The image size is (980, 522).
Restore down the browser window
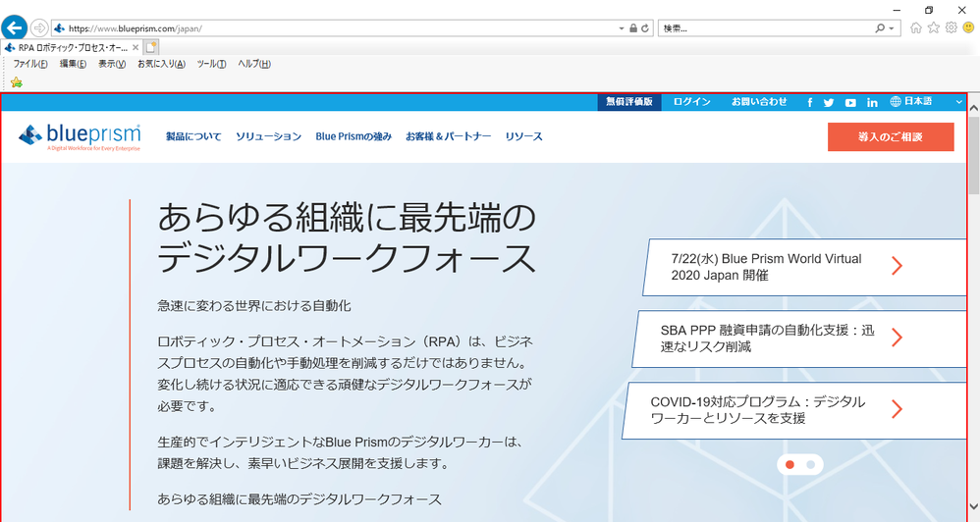pyautogui.click(x=929, y=10)
